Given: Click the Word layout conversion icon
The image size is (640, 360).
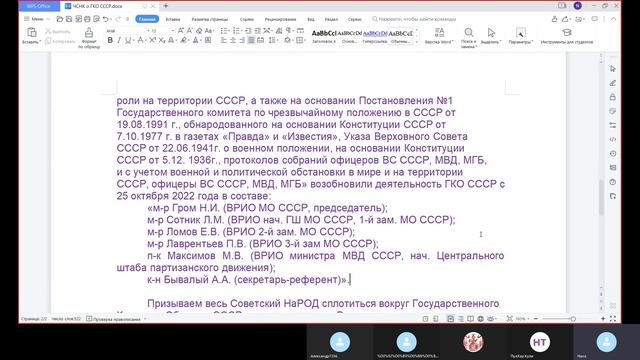Looking at the screenshot, I should click(x=439, y=32).
